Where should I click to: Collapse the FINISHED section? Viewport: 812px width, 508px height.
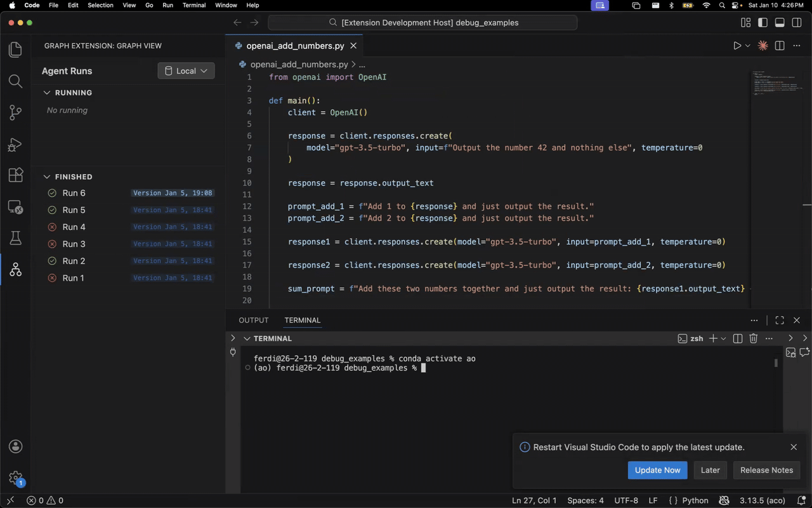click(x=46, y=177)
